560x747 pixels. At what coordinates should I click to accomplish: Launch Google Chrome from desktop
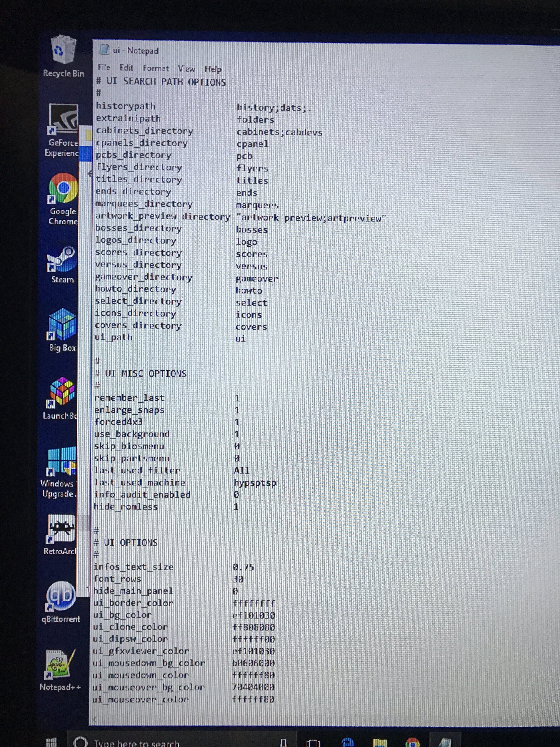[x=63, y=199]
